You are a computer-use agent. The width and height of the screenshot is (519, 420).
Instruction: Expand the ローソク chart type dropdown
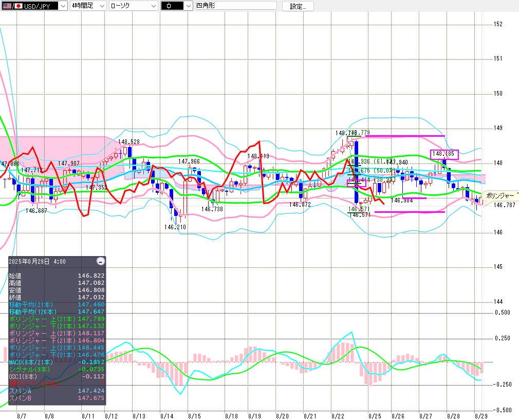133,6
